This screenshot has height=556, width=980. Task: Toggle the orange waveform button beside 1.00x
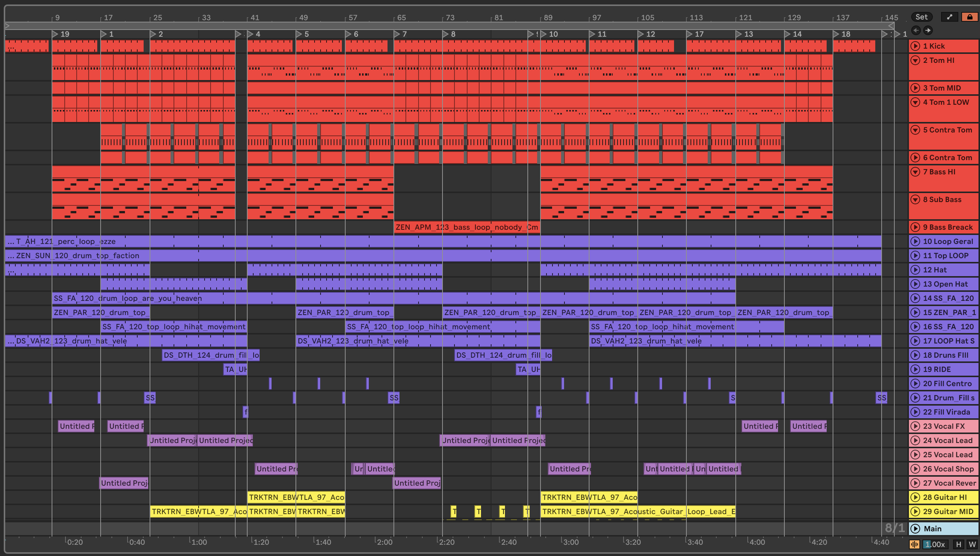914,544
